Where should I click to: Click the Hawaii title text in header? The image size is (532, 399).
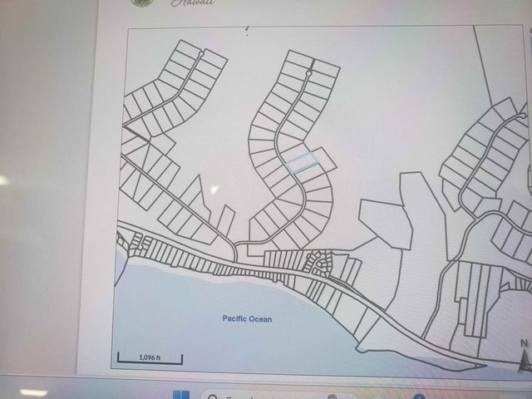pyautogui.click(x=192, y=3)
